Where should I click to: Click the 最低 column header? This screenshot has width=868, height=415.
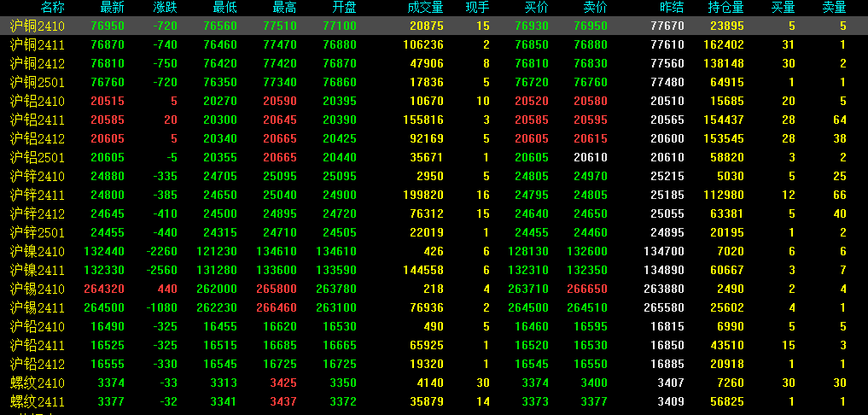pos(224,7)
